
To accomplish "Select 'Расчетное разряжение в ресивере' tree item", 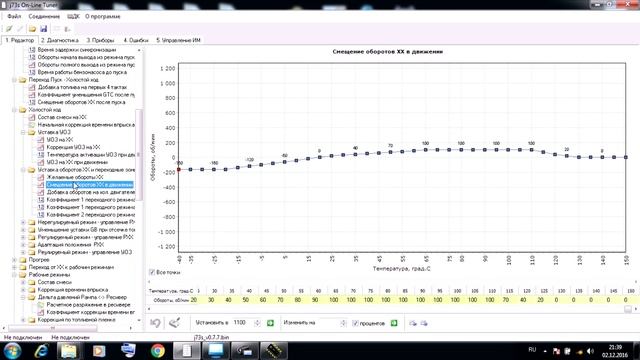I will click(88, 305).
